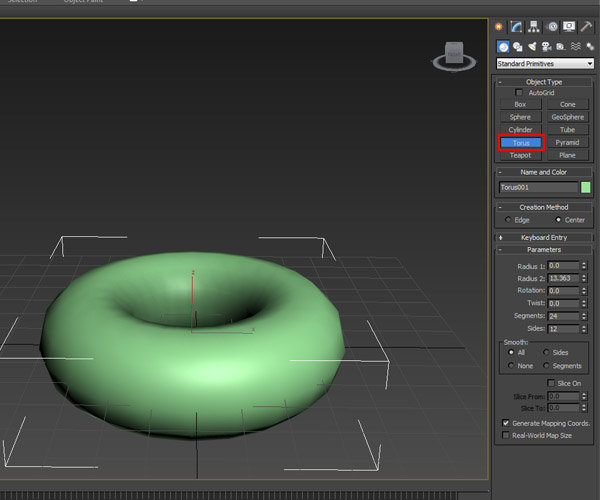The height and width of the screenshot is (500, 600).
Task: Click the Cone primitive button
Action: coord(567,104)
